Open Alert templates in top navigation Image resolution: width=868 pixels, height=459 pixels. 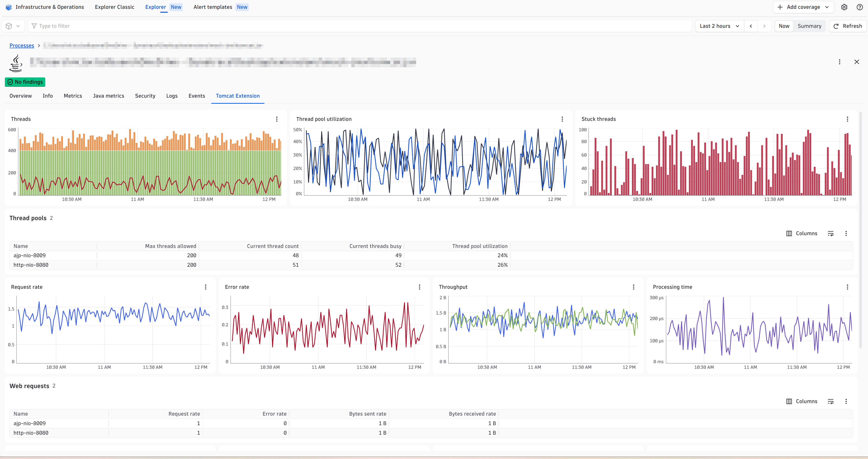221,7
